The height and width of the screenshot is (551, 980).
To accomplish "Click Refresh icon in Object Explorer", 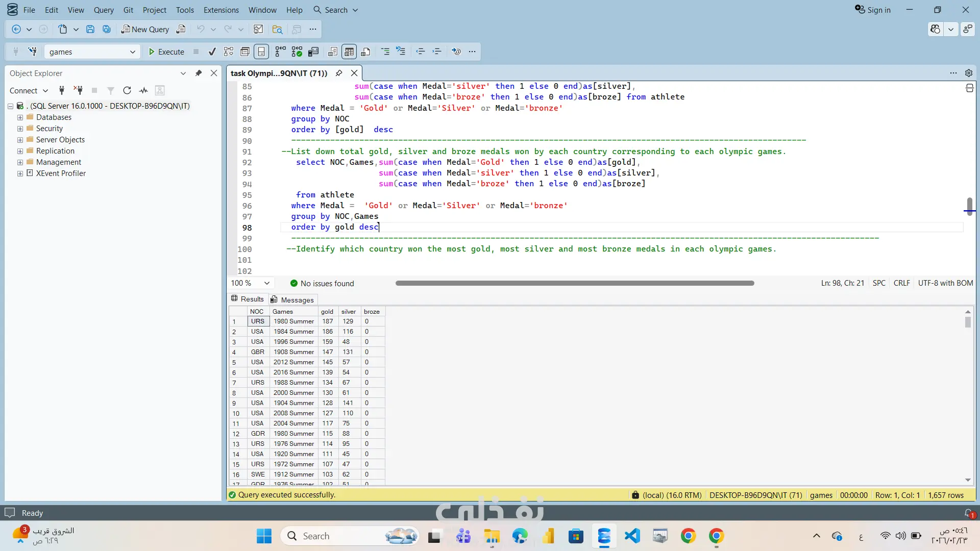I will [127, 90].
